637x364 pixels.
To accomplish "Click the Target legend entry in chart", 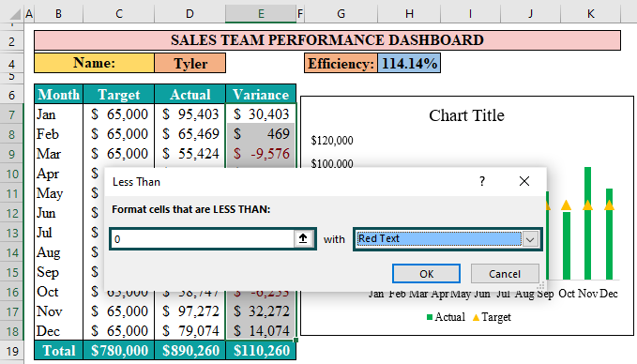I will click(492, 317).
